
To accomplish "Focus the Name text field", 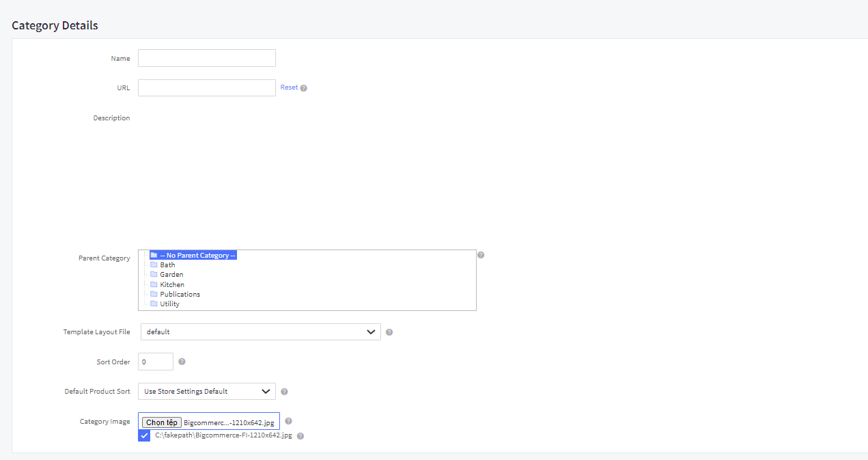I will (x=206, y=58).
